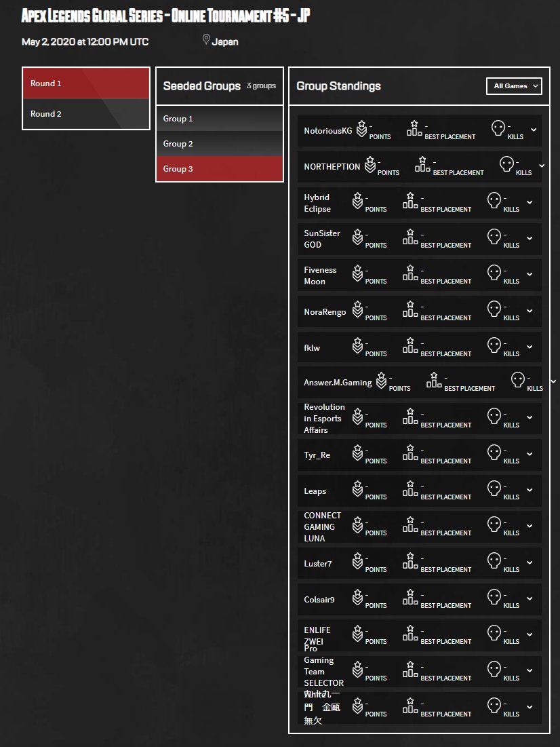Click the May 2, 2020 date text
The width and height of the screenshot is (560, 747).
(85, 41)
